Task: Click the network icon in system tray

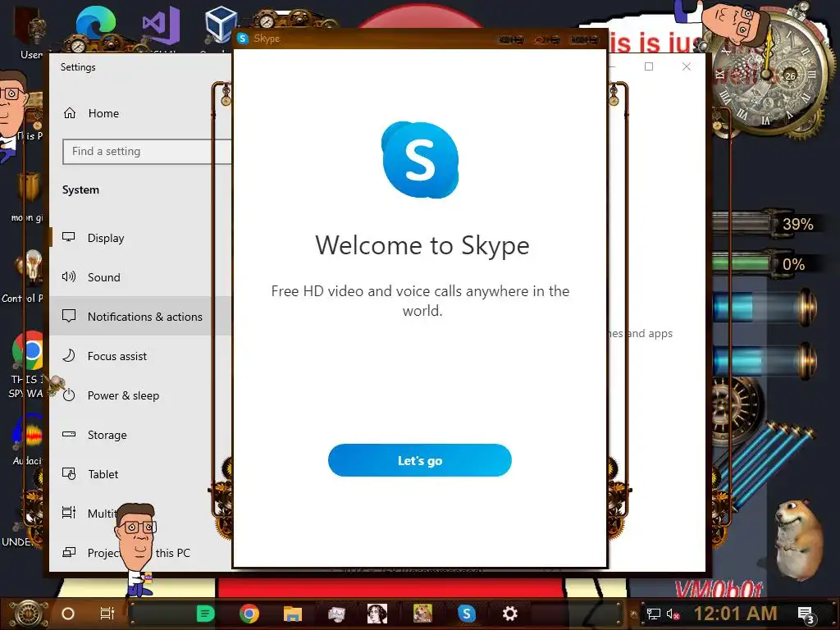Action: 654,614
